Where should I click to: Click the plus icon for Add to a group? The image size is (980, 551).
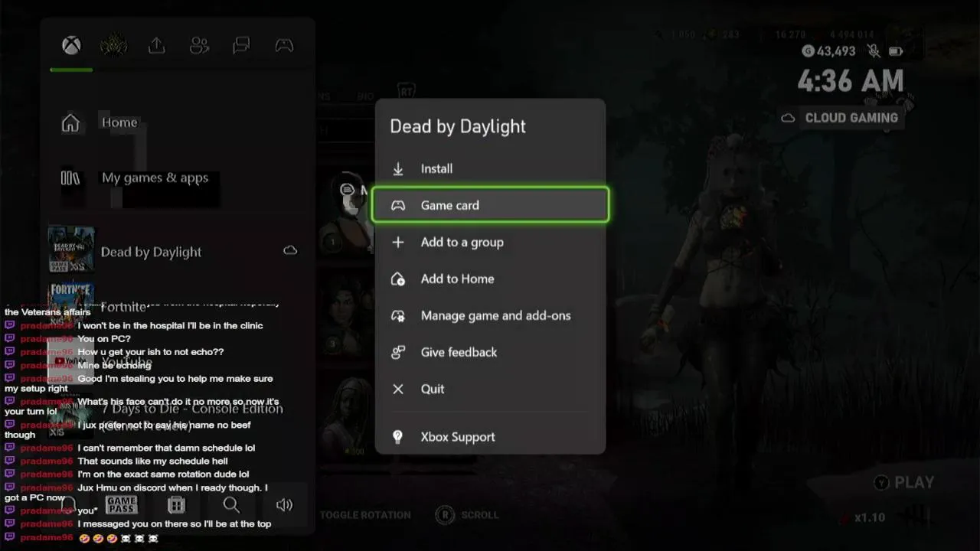398,242
